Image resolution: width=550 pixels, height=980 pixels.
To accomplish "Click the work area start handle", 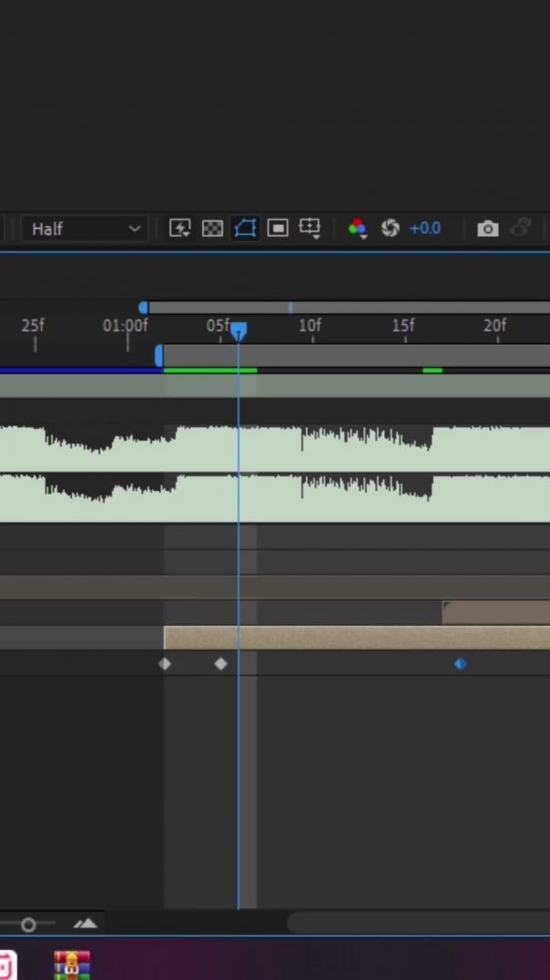I will pos(159,355).
